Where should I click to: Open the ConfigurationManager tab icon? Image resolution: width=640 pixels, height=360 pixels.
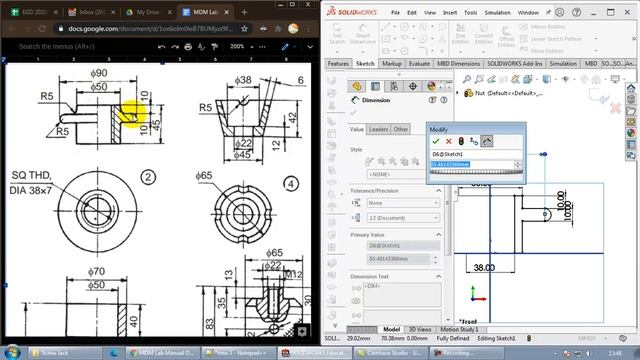click(x=394, y=86)
